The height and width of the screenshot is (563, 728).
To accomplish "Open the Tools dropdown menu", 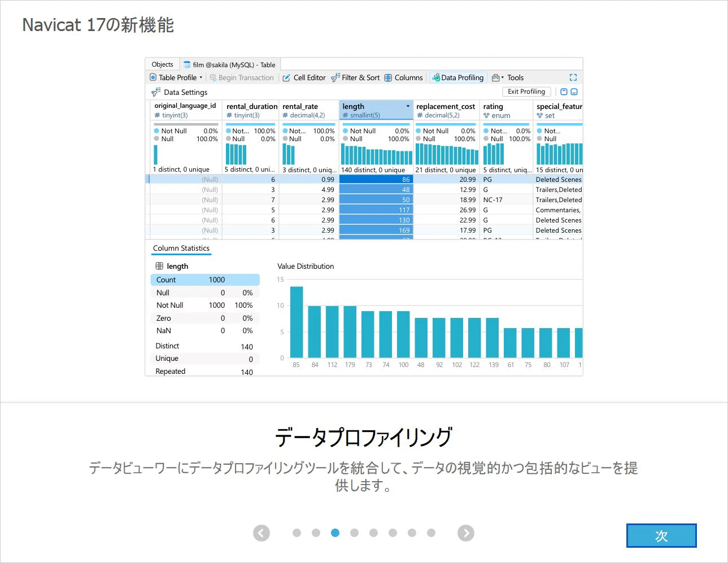I will point(508,77).
